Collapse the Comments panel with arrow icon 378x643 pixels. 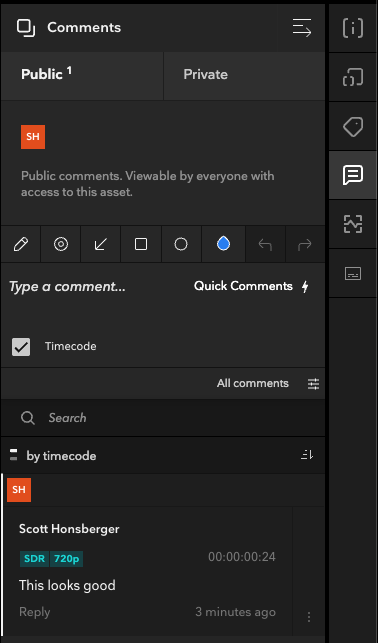coord(302,27)
